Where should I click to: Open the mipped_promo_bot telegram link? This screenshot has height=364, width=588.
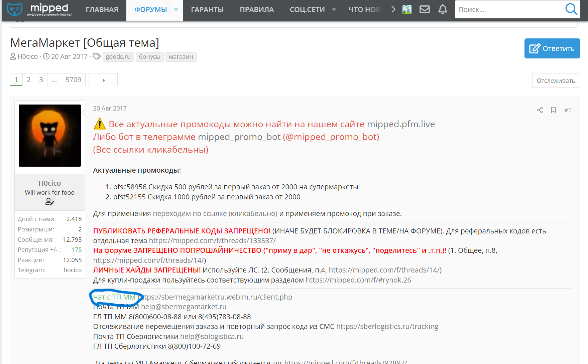click(x=239, y=137)
